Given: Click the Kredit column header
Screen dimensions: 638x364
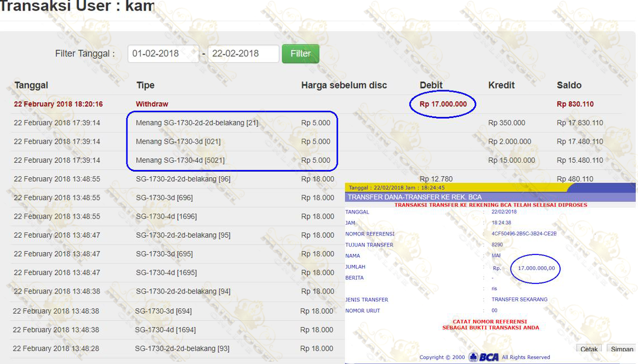Looking at the screenshot, I should tap(502, 86).
